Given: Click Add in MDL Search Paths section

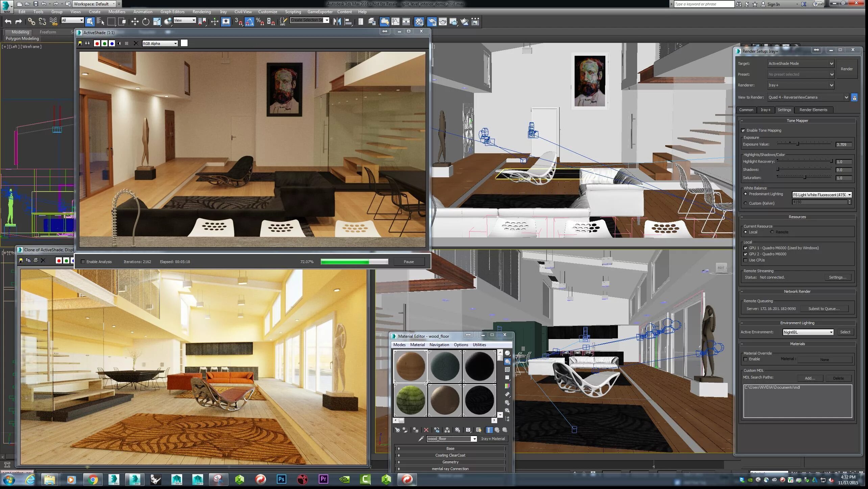Looking at the screenshot, I should pyautogui.click(x=810, y=378).
